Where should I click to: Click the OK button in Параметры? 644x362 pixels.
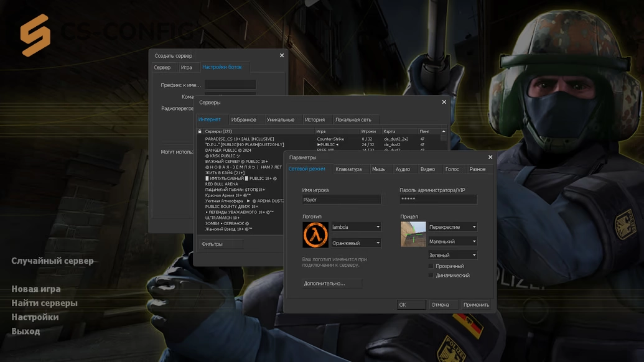click(x=411, y=305)
